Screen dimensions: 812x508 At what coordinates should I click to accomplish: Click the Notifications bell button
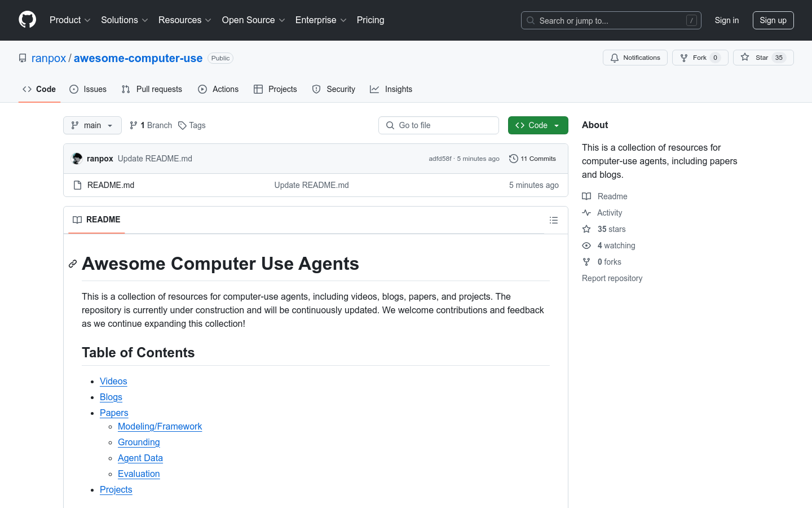tap(636, 58)
